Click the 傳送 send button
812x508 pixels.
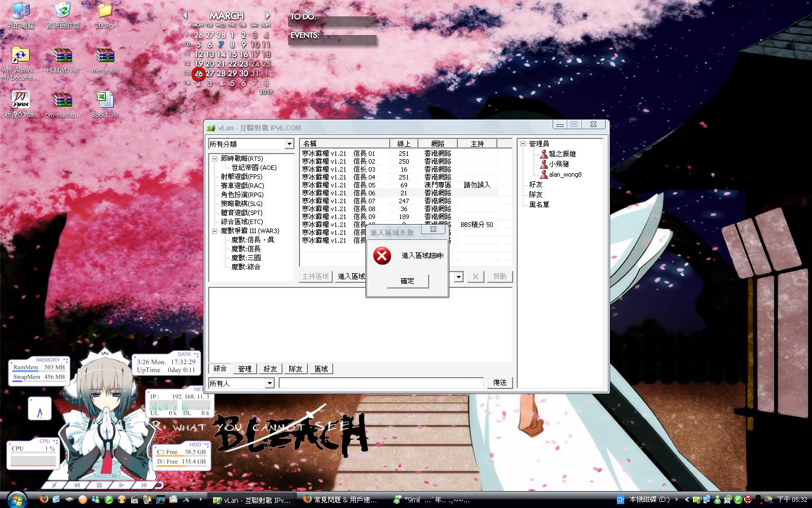point(499,383)
